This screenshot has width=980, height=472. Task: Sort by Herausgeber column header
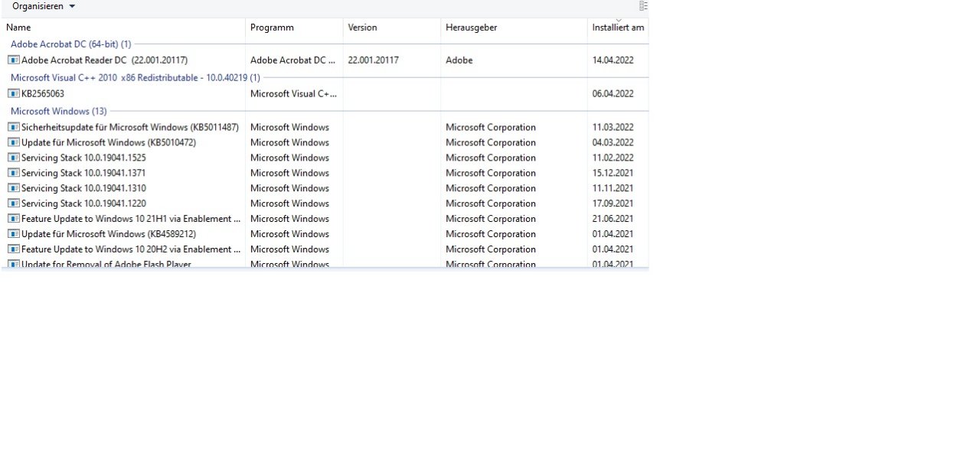[471, 28]
